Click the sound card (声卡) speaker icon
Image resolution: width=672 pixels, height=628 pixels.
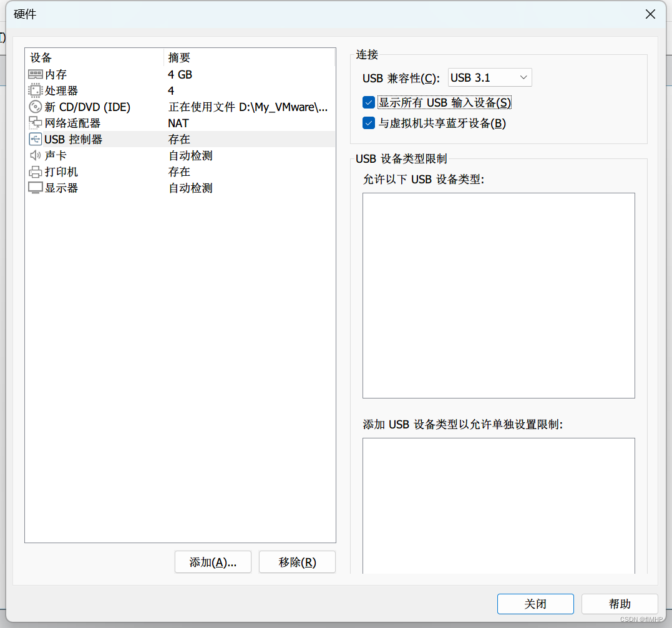36,156
